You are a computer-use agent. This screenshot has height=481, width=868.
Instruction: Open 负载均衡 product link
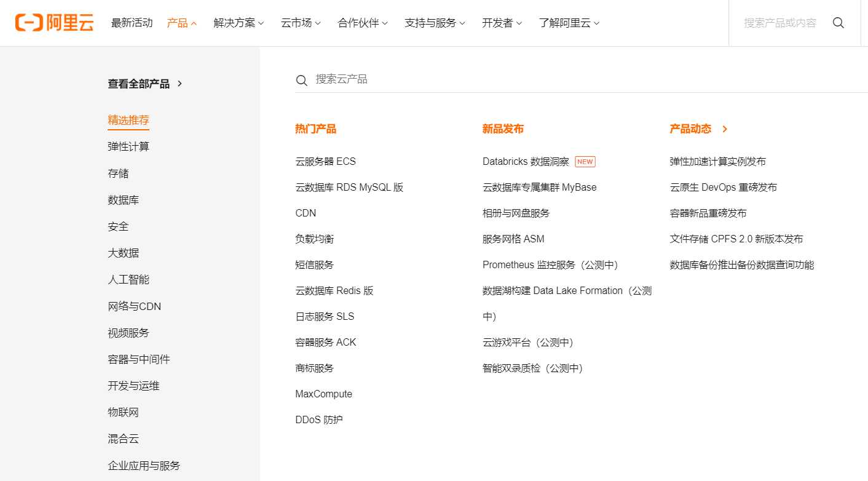(x=315, y=239)
